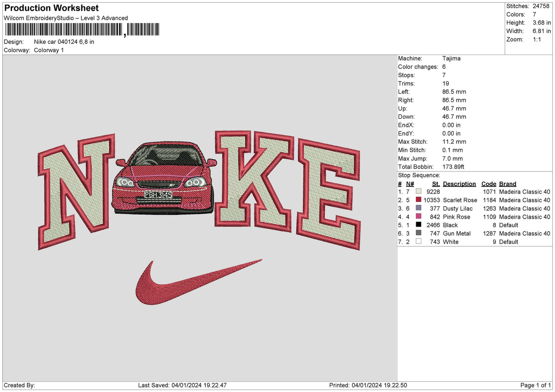Viewport: 555px width, 392px height.
Task: Select the White thread color swatch
Action: click(x=419, y=241)
